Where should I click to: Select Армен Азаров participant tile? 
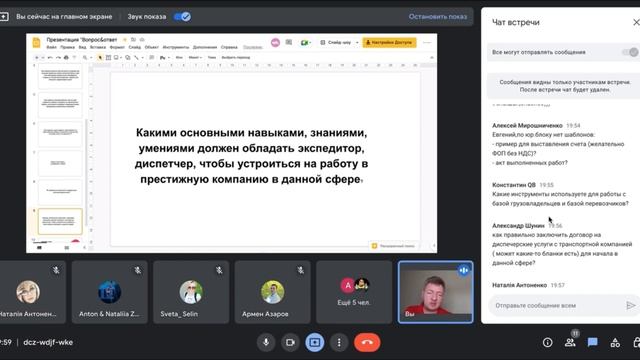[x=272, y=292]
